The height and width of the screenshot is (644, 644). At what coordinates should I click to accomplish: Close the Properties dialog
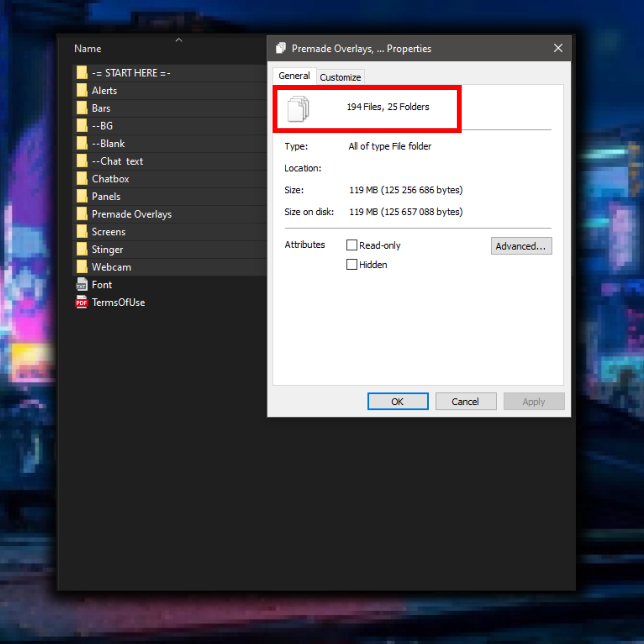pos(558,48)
